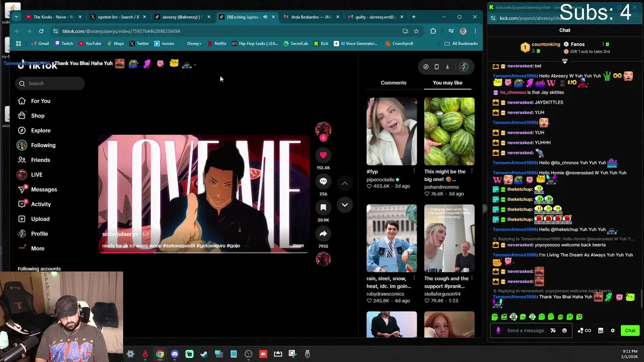Click purple microphone icon in chat input
The image size is (644, 362).
coord(498,330)
